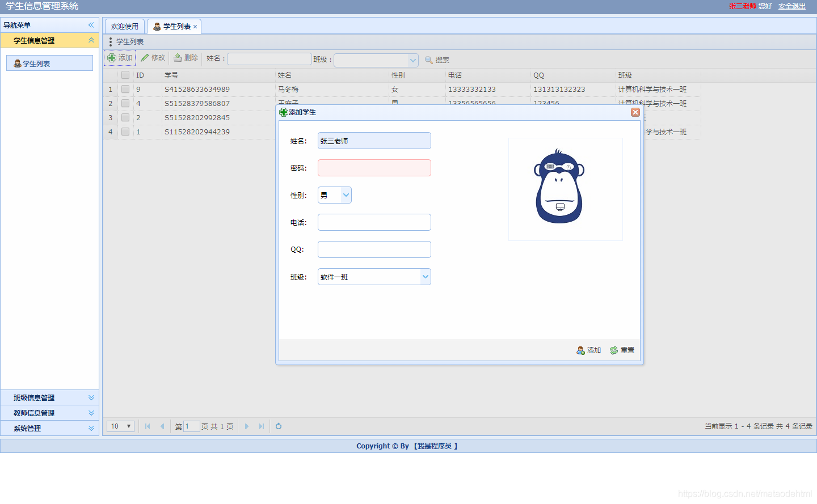The image size is (817, 504).
Task: Sort by the 学号 column header
Action: coord(218,75)
